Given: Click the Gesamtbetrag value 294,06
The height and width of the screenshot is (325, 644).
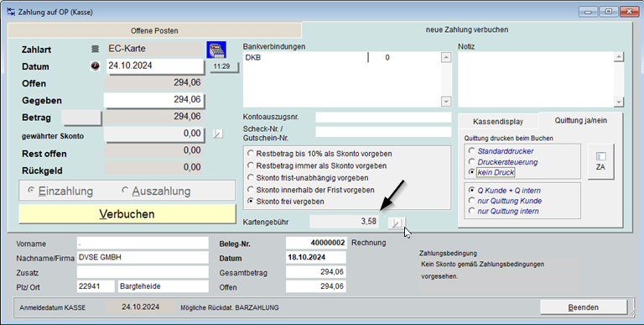Looking at the screenshot, I should [x=316, y=272].
